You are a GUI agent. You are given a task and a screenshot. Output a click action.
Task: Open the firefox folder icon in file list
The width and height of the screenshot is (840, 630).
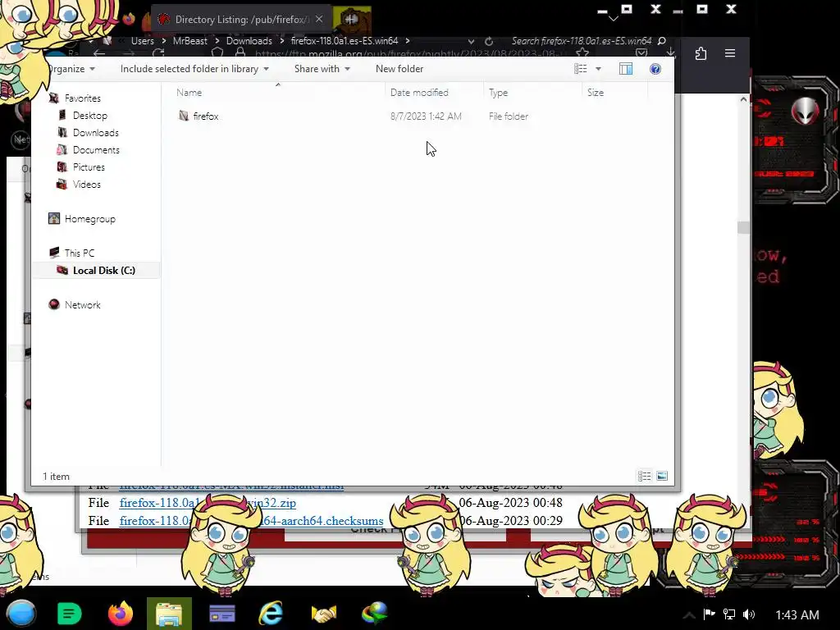(x=184, y=116)
